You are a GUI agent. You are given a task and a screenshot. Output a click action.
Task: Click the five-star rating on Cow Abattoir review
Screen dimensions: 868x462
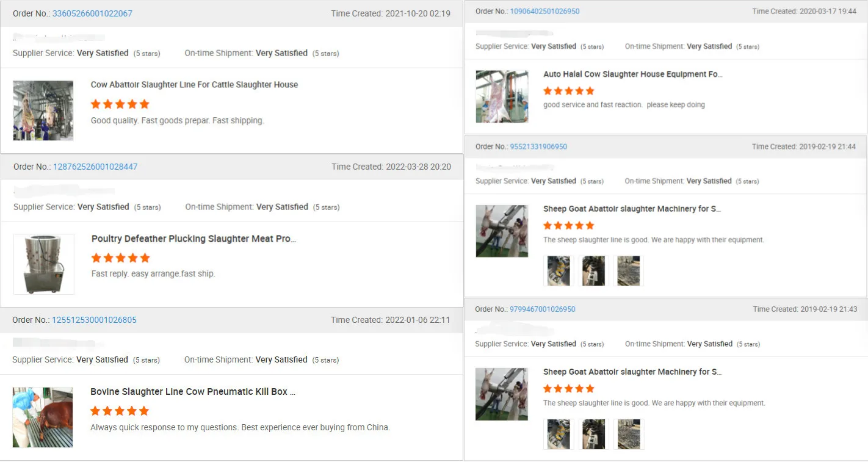[x=120, y=104]
